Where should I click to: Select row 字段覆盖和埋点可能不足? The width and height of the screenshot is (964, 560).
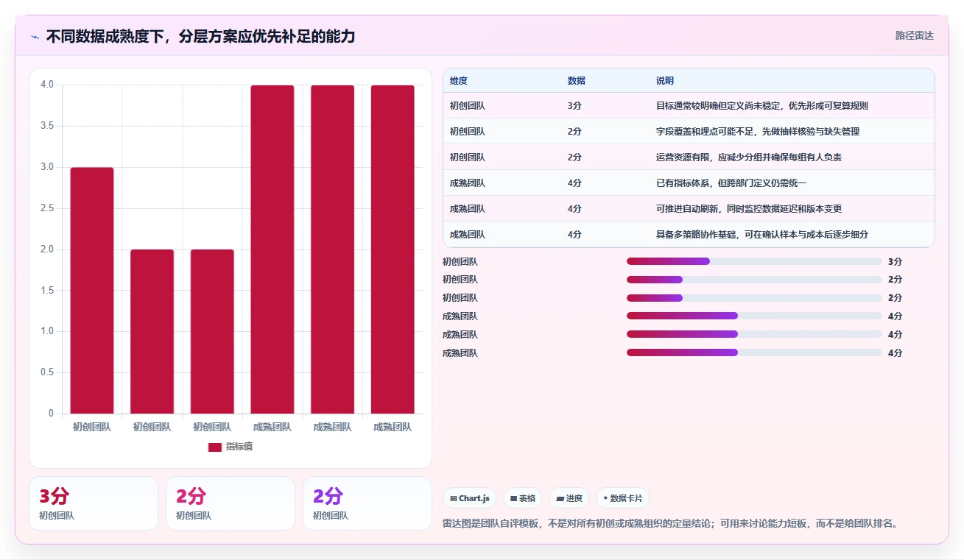coord(689,131)
